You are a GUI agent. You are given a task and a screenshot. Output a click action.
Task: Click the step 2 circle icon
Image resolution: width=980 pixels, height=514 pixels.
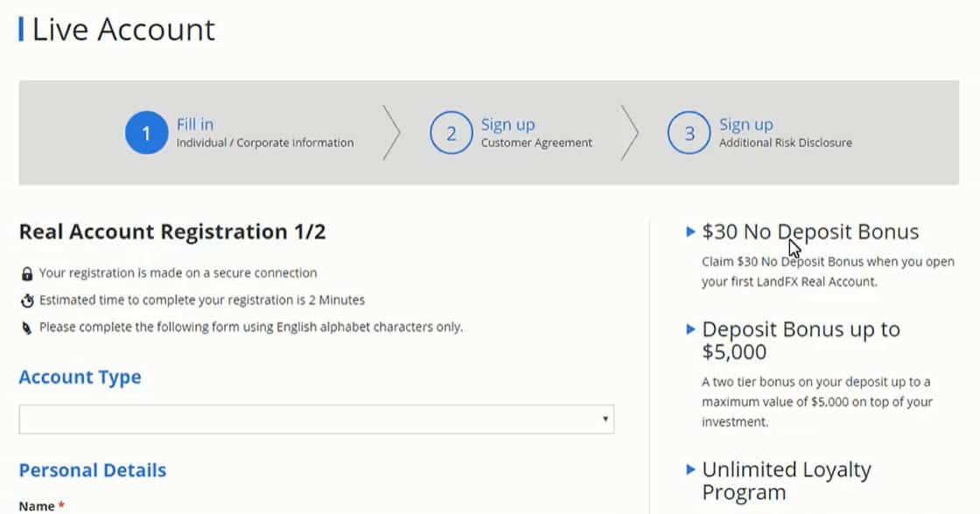(451, 132)
